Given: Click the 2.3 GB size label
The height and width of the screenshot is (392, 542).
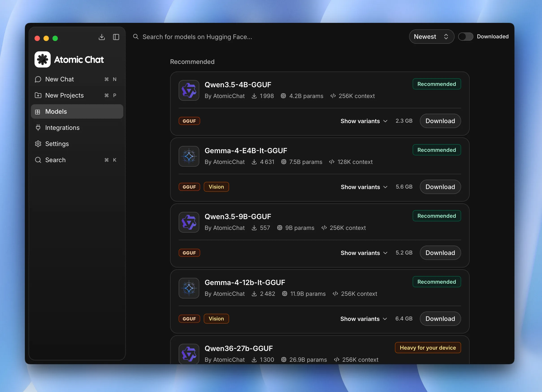Looking at the screenshot, I should (404, 121).
